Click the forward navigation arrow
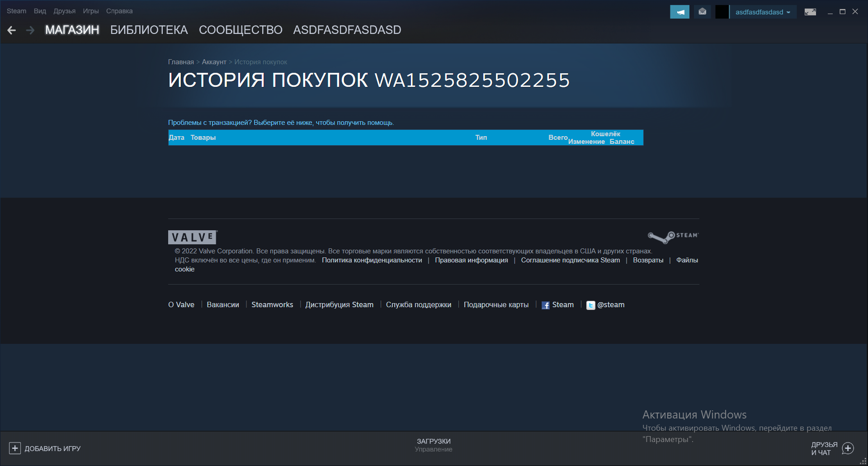 pos(30,30)
